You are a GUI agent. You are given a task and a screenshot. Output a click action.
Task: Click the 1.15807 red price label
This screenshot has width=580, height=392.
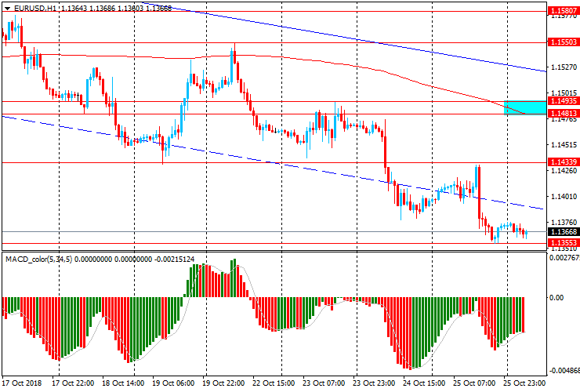tap(564, 11)
